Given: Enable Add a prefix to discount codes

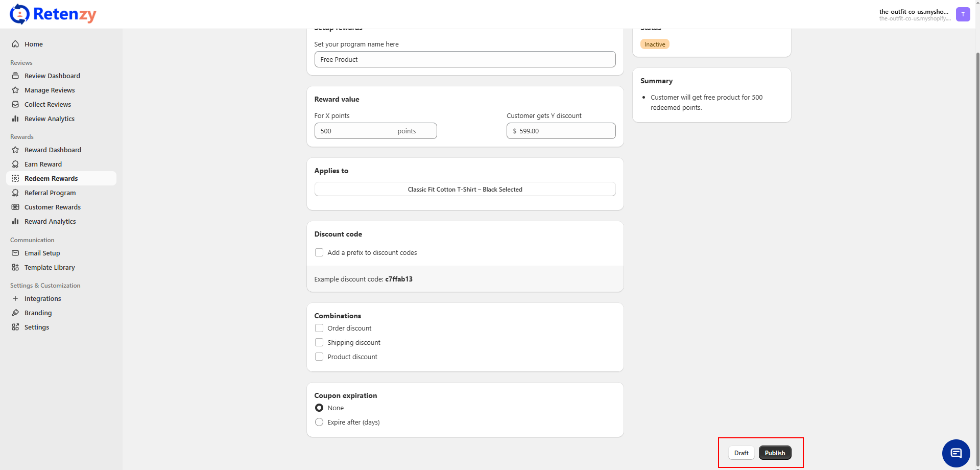Looking at the screenshot, I should tap(319, 252).
